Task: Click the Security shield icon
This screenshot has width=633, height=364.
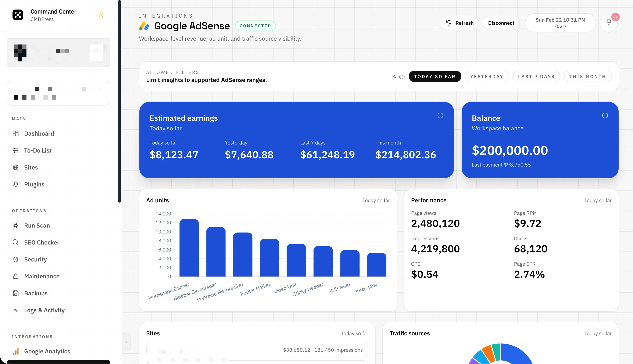Action: [16, 260]
